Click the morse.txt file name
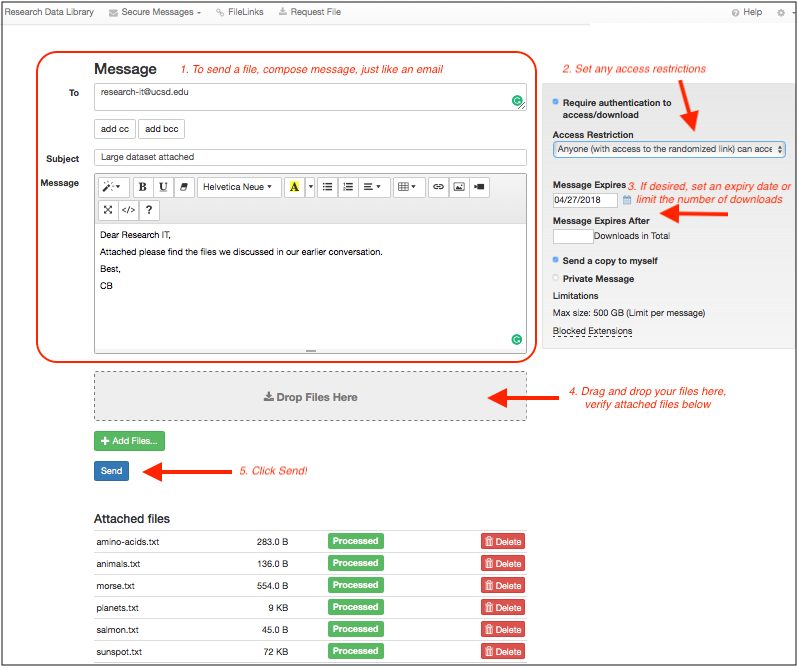The width and height of the screenshot is (798, 668). click(116, 586)
